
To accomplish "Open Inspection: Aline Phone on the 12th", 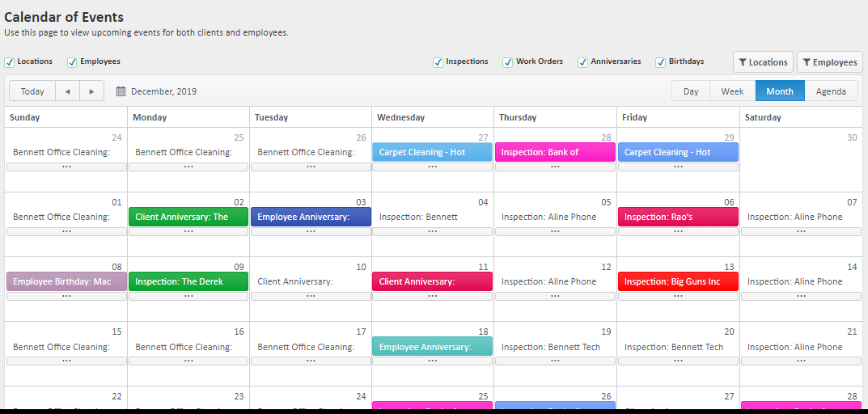I will 555,281.
